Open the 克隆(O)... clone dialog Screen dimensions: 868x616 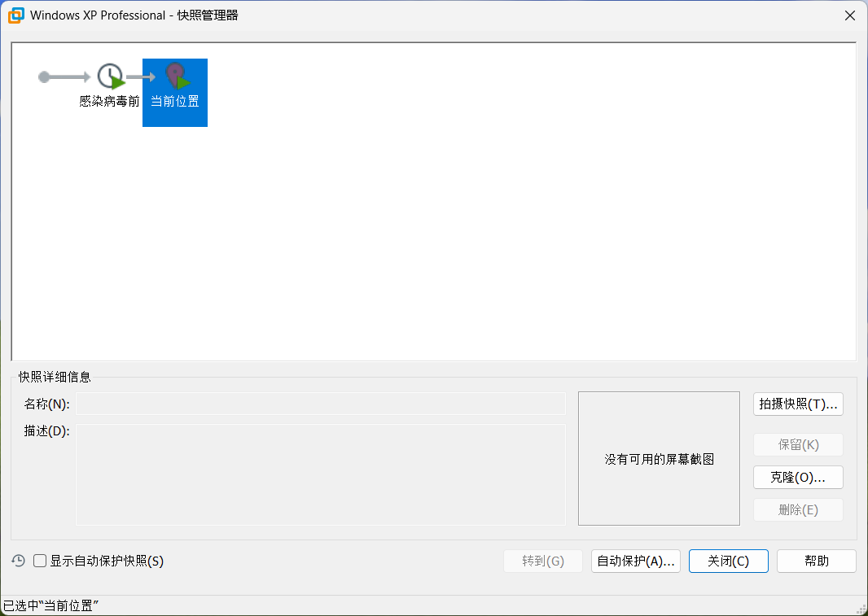[x=798, y=477]
